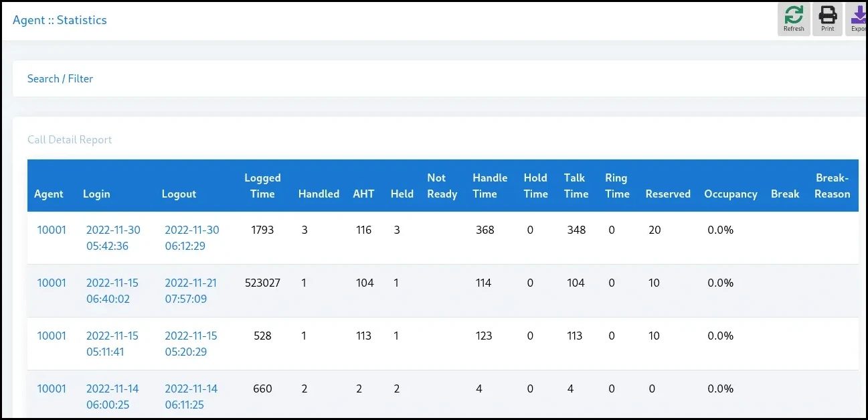The height and width of the screenshot is (420, 868).
Task: Open agent 10001 from the first row
Action: tap(52, 230)
